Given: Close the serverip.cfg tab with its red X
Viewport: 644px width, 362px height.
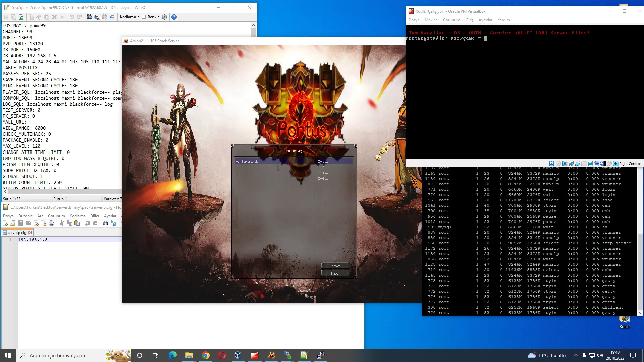Looking at the screenshot, I should [30, 233].
